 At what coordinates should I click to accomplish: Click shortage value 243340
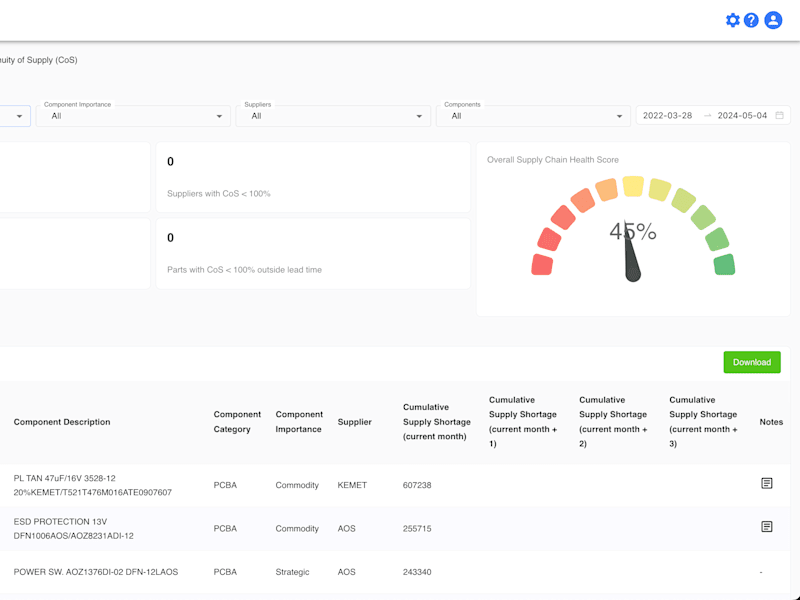click(x=417, y=572)
